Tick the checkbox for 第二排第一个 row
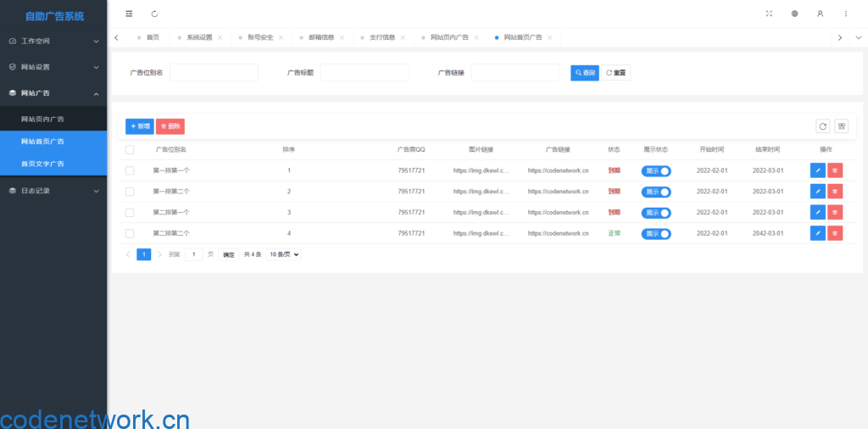 click(x=130, y=213)
